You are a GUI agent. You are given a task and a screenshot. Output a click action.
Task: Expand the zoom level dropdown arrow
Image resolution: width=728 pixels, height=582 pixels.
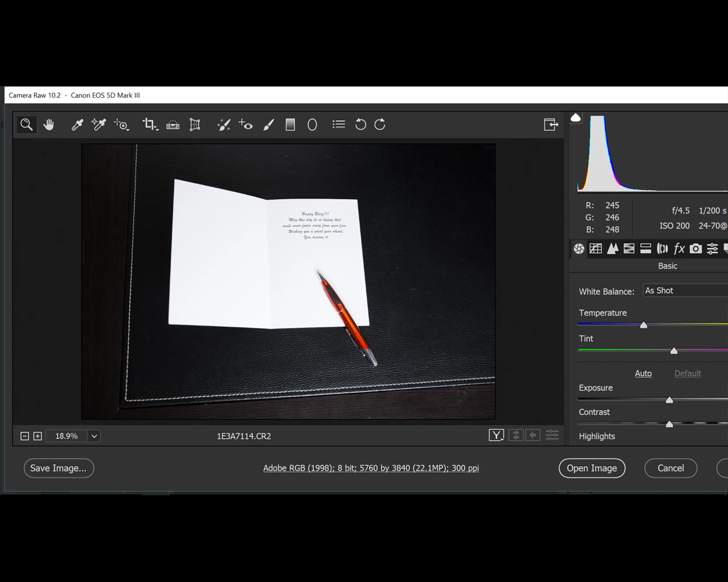(94, 436)
